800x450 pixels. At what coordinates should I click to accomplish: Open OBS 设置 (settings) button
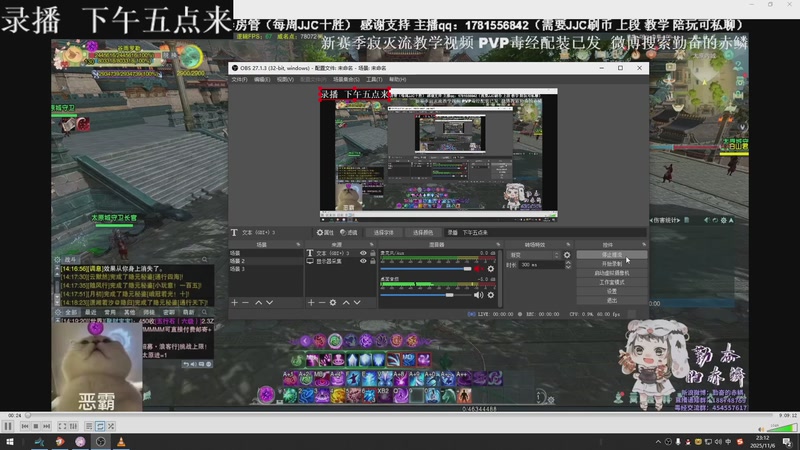click(612, 291)
